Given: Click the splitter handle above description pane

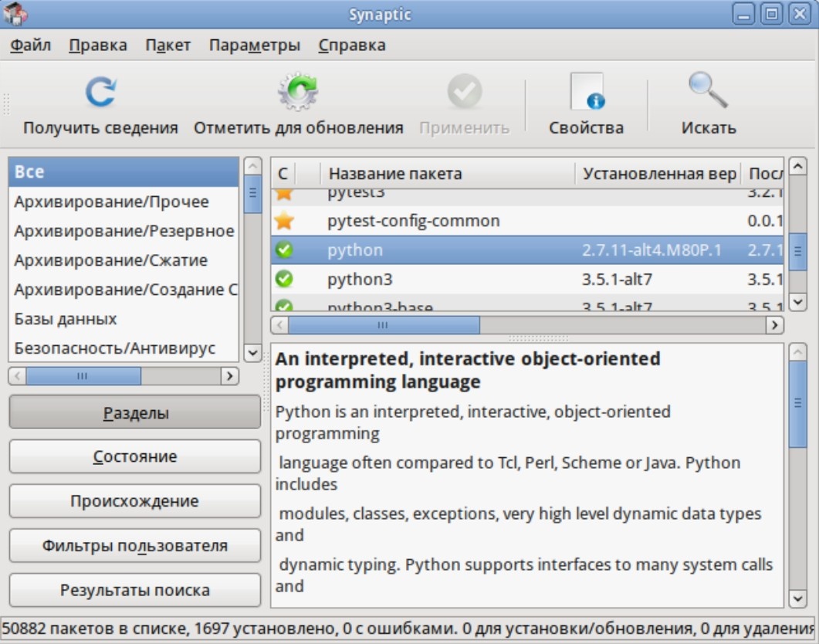Looking at the screenshot, I should tap(538, 338).
